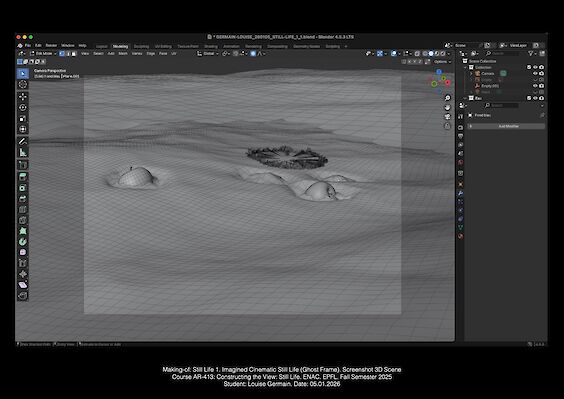Open the Options dropdown

pos(442,62)
